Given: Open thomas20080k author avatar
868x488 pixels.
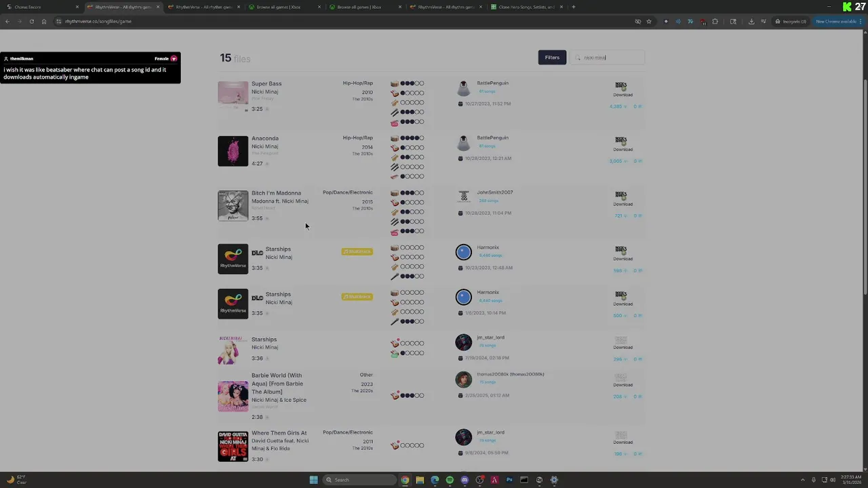Looking at the screenshot, I should [463, 379].
